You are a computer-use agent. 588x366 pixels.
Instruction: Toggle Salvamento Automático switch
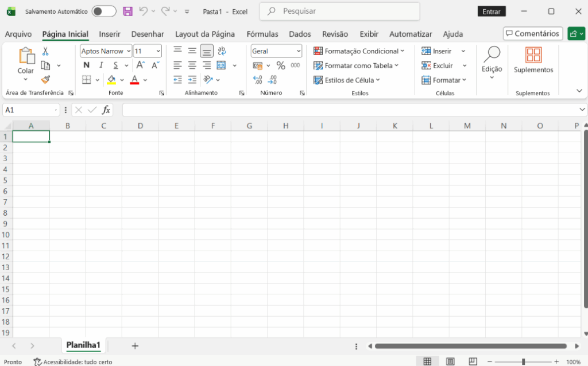pos(104,11)
